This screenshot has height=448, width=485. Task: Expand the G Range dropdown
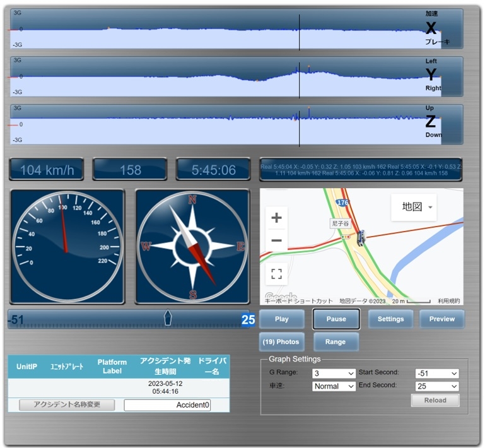334,374
